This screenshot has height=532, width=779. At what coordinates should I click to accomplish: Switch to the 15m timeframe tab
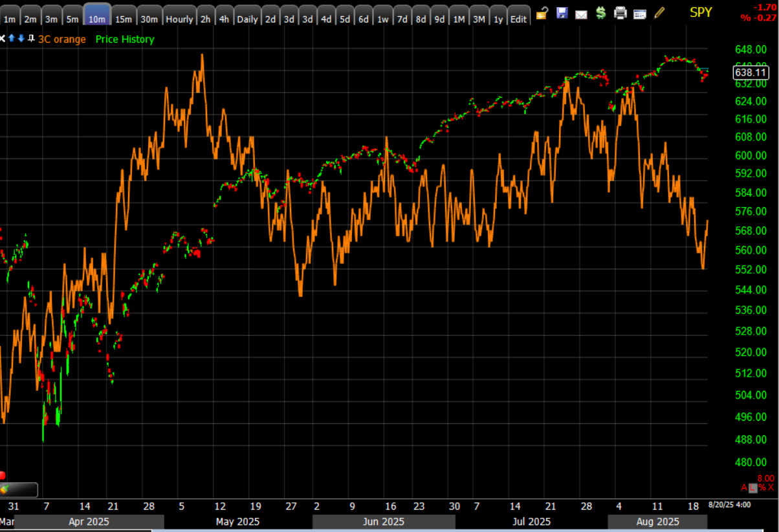[123, 19]
